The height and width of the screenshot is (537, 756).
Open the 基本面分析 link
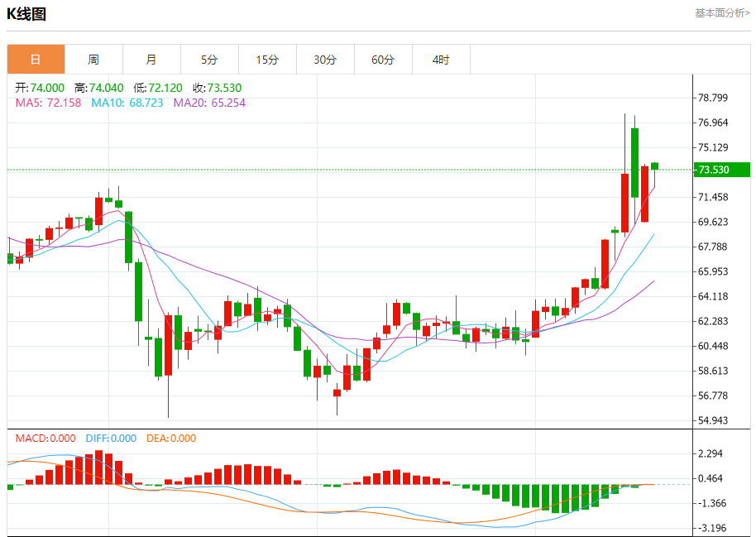(x=722, y=12)
